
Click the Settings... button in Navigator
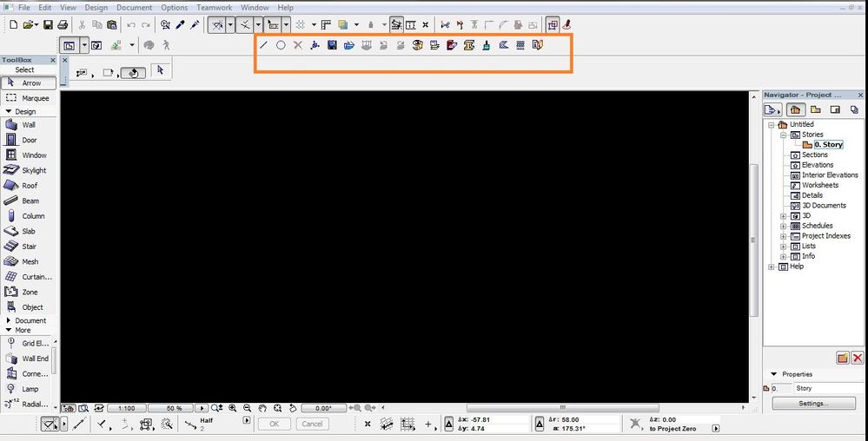[x=813, y=404]
